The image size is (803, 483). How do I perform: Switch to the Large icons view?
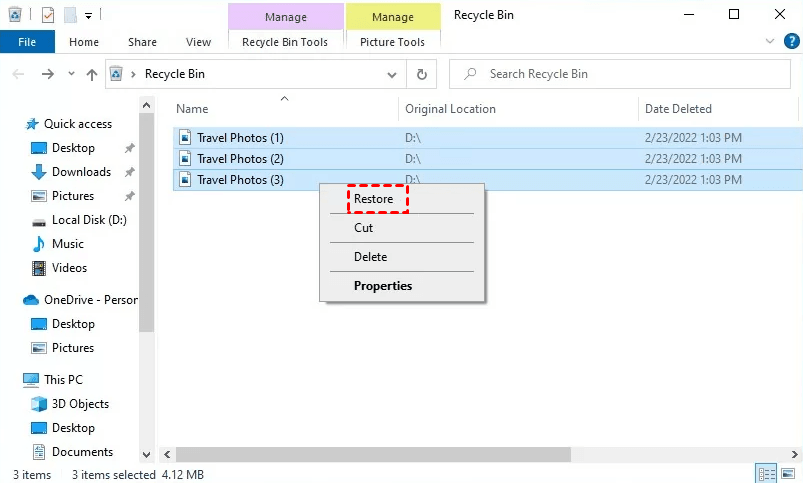coord(788,474)
